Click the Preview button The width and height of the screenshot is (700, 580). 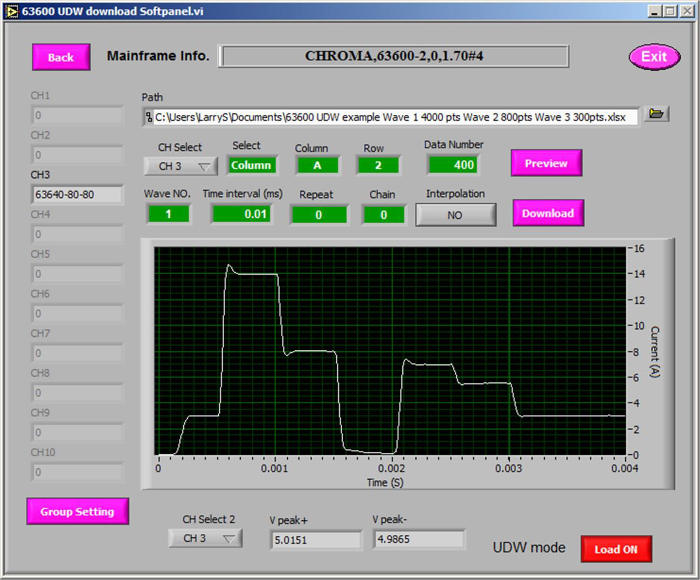tap(546, 163)
